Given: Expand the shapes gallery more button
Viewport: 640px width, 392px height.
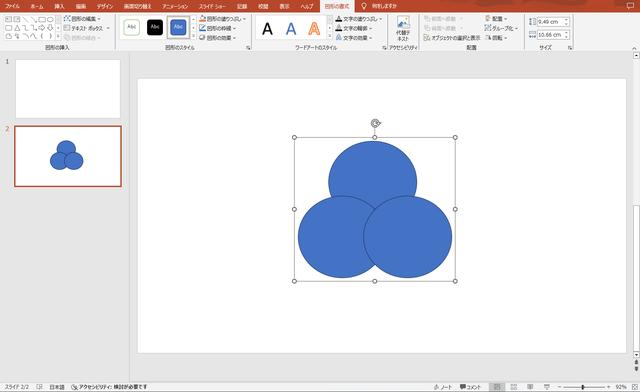Looking at the screenshot, I should pyautogui.click(x=58, y=37).
